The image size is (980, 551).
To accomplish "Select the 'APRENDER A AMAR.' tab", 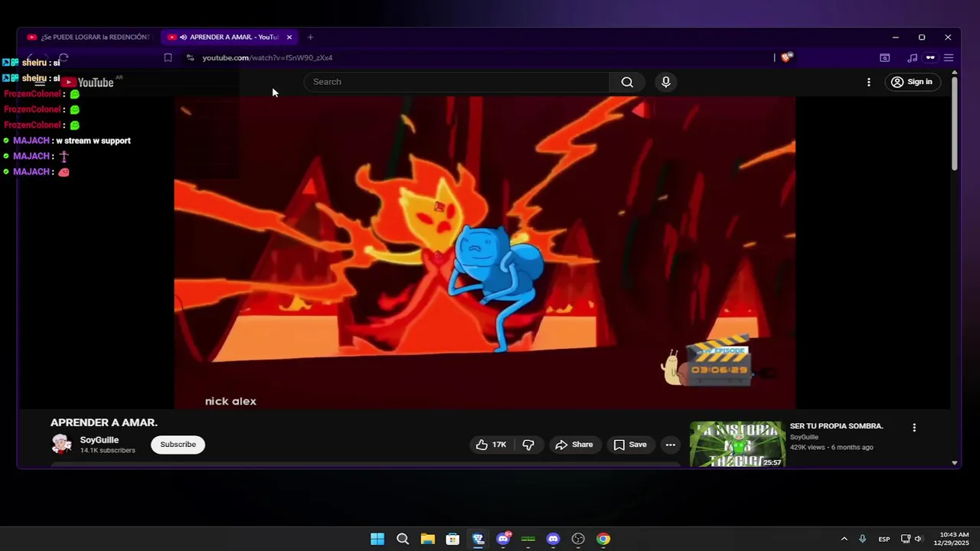I will [227, 37].
